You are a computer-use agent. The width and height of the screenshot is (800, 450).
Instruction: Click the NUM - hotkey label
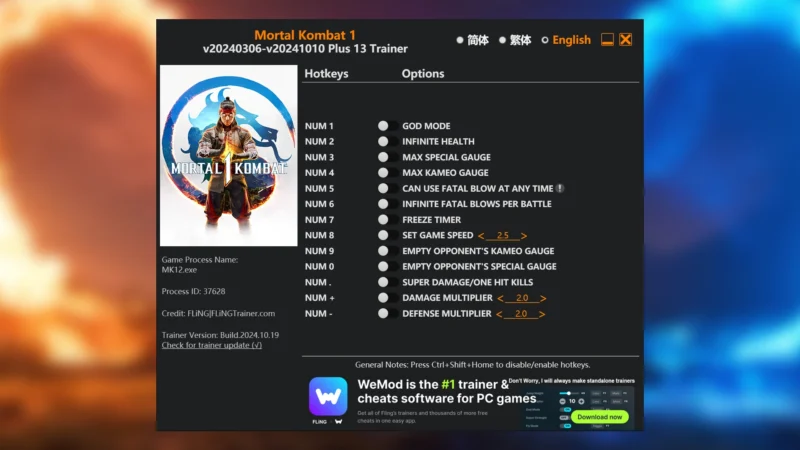[318, 313]
